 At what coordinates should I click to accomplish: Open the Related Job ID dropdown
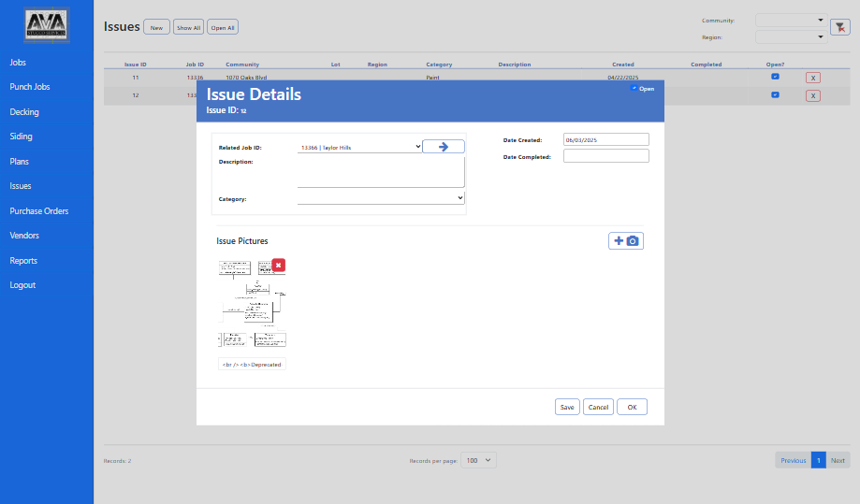tap(359, 147)
